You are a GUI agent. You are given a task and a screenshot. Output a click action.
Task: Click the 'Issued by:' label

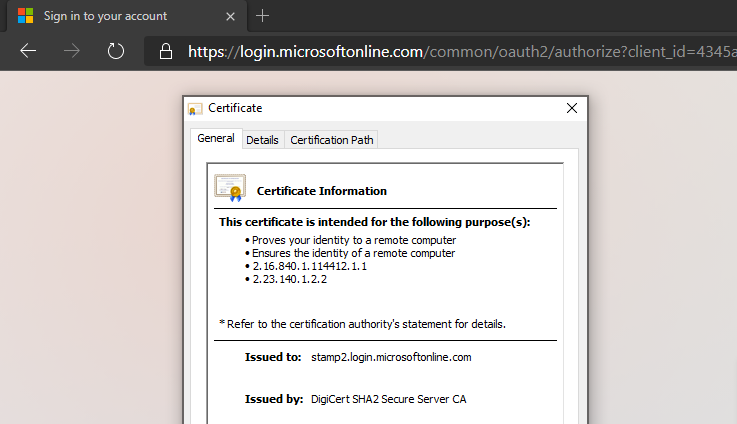coord(274,399)
